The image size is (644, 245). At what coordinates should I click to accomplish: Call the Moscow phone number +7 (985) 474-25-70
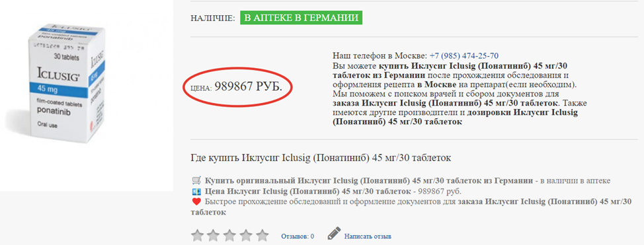pos(464,55)
